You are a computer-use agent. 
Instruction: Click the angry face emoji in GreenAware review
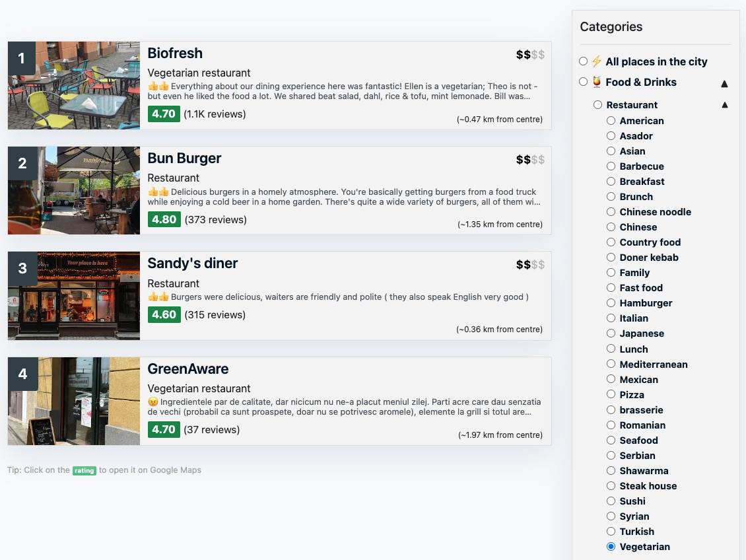(x=153, y=402)
